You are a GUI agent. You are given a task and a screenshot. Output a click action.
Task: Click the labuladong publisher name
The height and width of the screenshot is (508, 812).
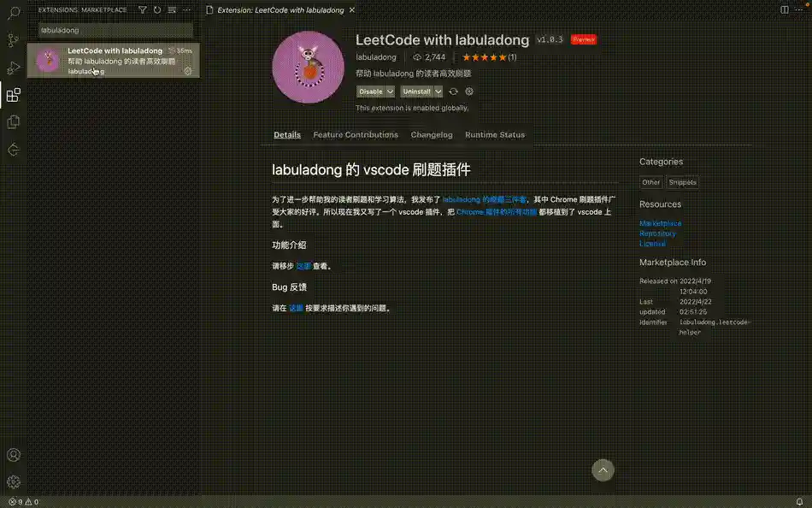coord(376,57)
